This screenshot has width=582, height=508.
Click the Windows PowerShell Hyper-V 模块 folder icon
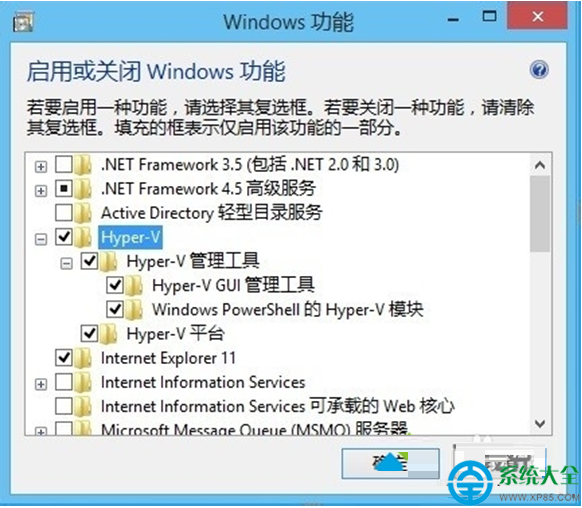point(134,309)
